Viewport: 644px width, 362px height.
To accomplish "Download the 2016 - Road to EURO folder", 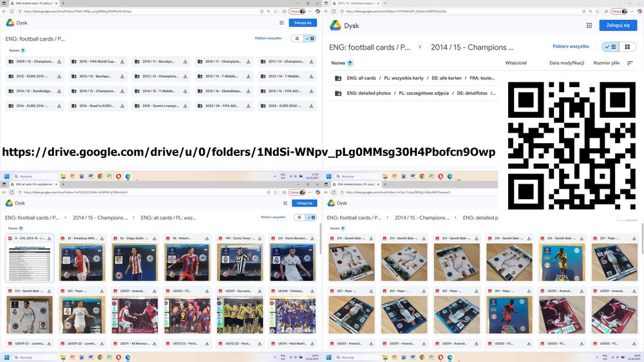I will point(122,106).
